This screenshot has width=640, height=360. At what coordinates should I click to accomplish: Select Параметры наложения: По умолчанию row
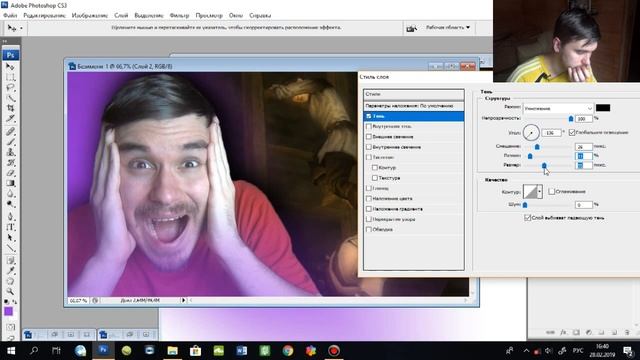coord(413,106)
